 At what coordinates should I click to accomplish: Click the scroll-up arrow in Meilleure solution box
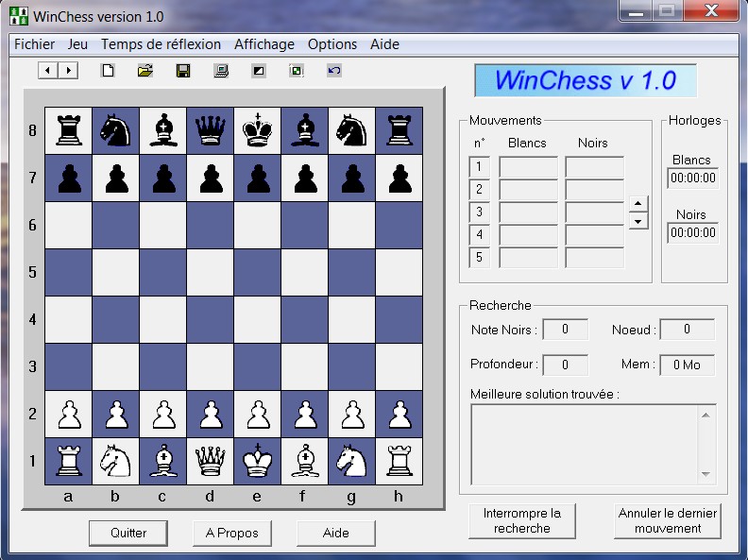point(706,415)
